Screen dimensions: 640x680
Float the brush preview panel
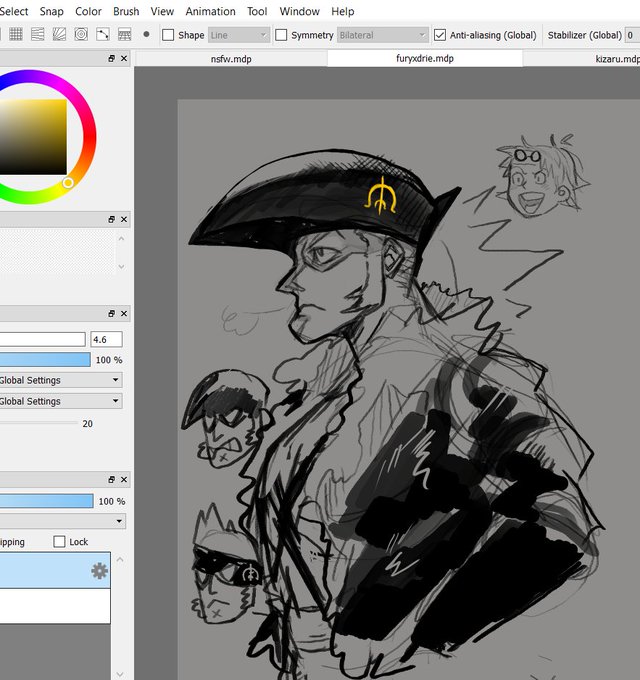pyautogui.click(x=111, y=219)
